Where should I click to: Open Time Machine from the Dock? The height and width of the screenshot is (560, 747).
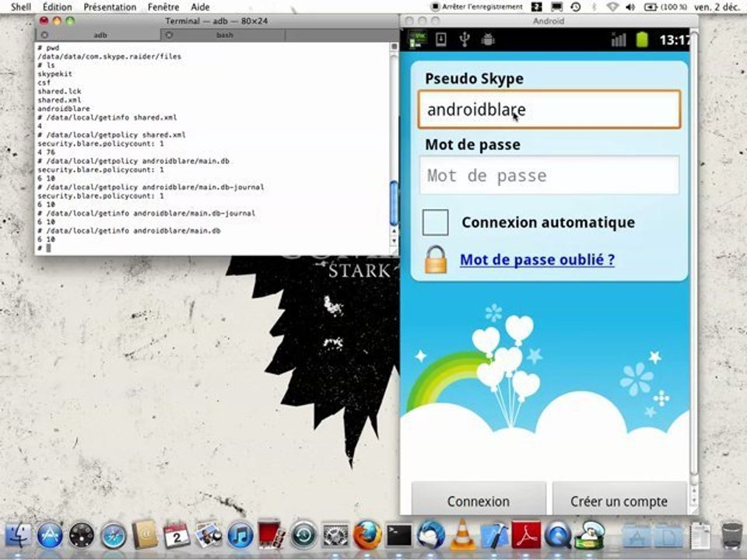pyautogui.click(x=303, y=535)
